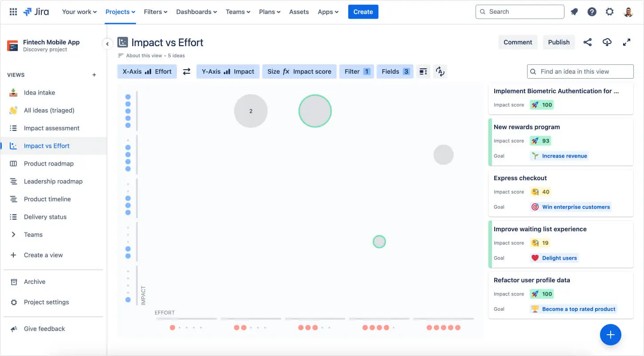Click the Win enterprise customers goal tag

[571, 207]
